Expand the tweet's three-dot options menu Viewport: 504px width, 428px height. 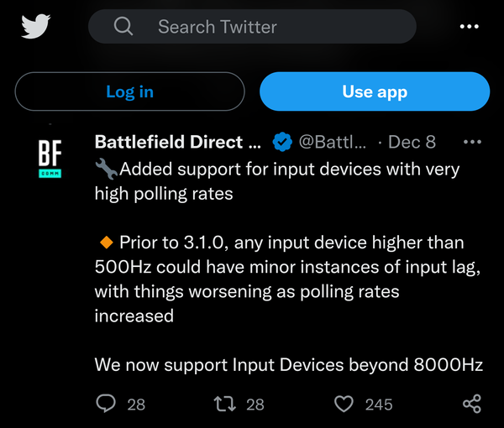click(x=472, y=142)
